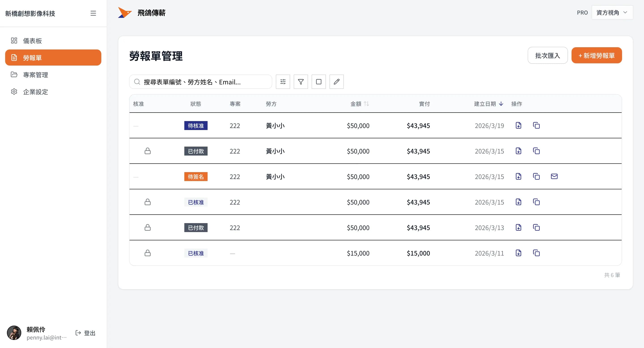This screenshot has width=644, height=348.
Task: Download the 2026/3/19 pending-approval labor report
Action: [518, 125]
